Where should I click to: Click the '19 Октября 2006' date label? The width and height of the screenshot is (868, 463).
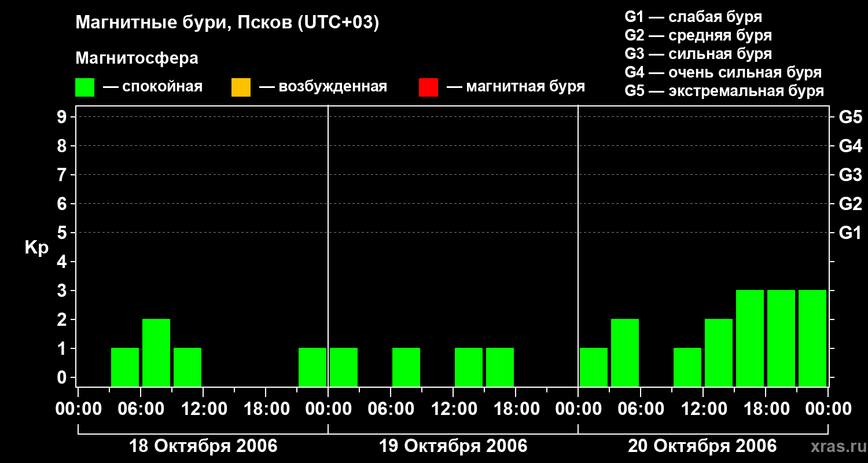click(453, 446)
